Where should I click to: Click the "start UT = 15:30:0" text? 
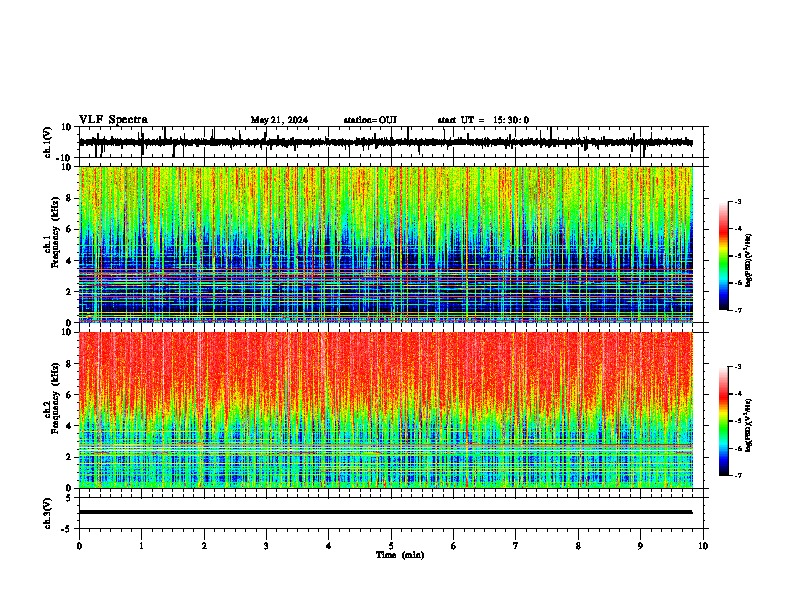pos(483,120)
